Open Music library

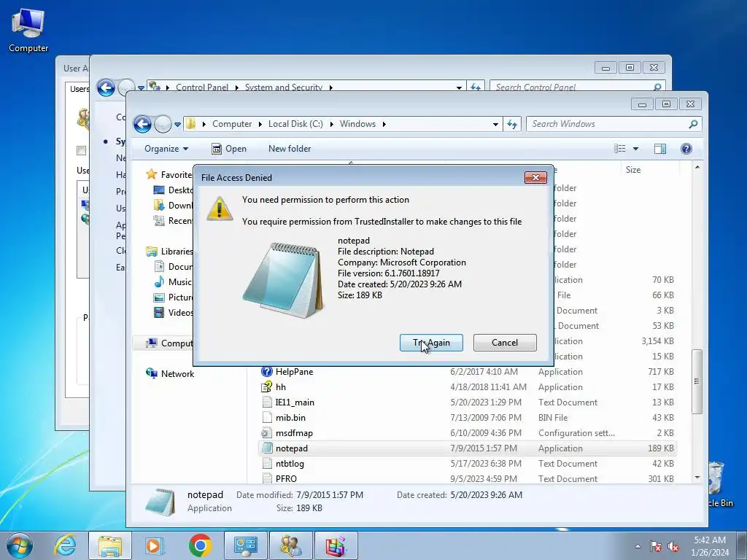coord(172,282)
